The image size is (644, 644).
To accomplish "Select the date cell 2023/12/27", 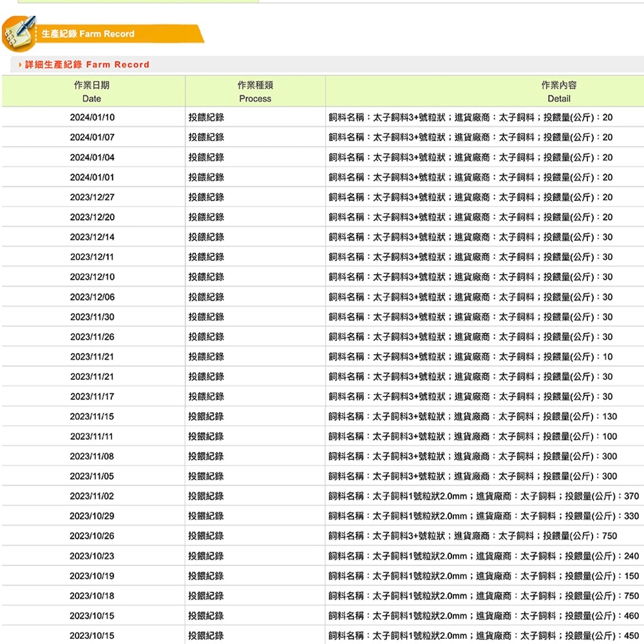I will [92, 197].
